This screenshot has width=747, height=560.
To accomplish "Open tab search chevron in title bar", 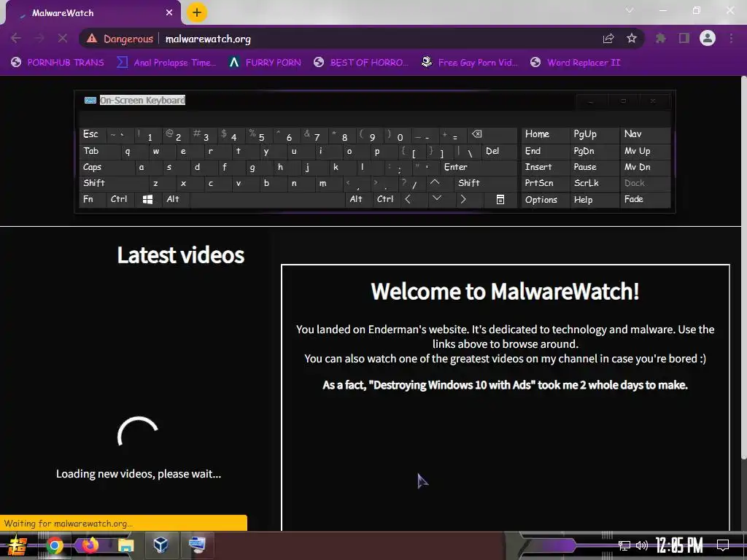I will [x=630, y=10].
